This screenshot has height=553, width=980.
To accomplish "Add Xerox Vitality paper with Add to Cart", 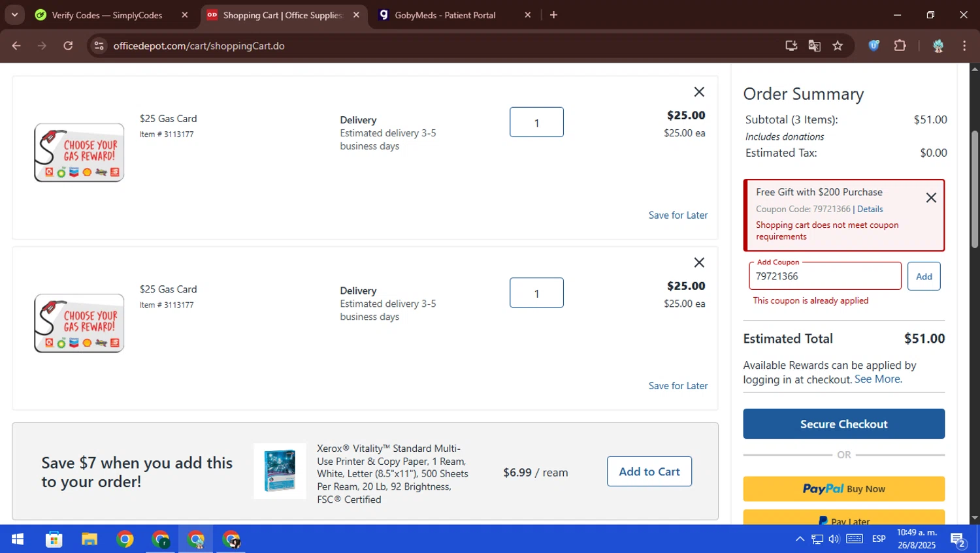I will pyautogui.click(x=649, y=471).
